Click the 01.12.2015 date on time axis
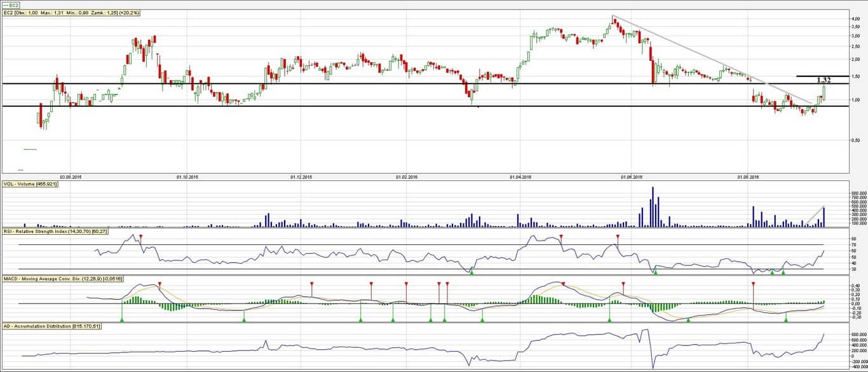The height and width of the screenshot is (372, 868). tap(301, 177)
